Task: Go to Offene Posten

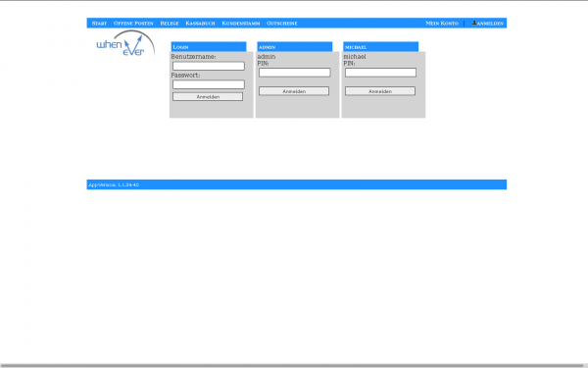Action: point(133,24)
